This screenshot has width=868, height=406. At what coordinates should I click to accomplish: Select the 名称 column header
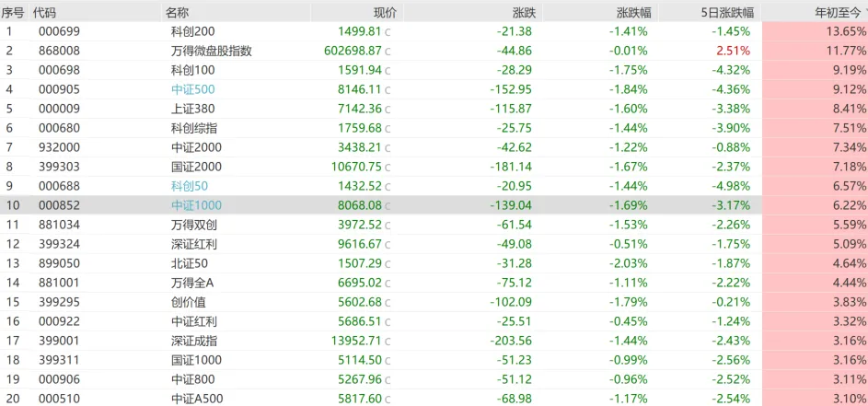click(x=178, y=13)
